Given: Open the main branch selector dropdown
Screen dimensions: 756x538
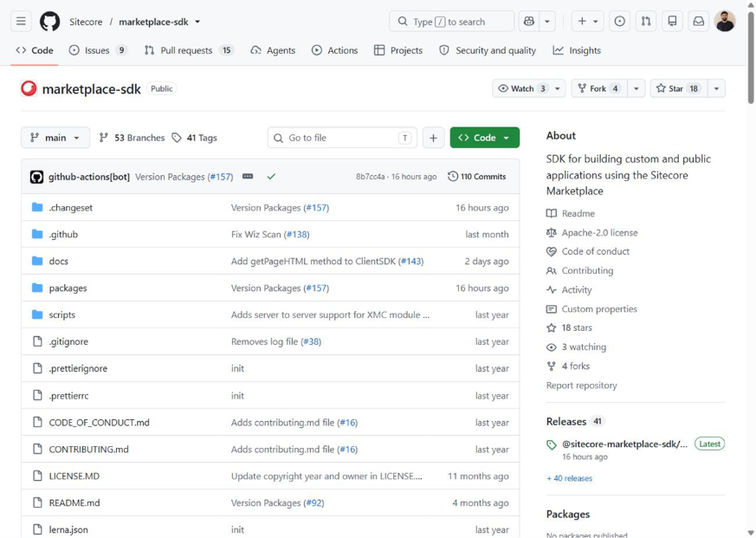Looking at the screenshot, I should point(55,138).
